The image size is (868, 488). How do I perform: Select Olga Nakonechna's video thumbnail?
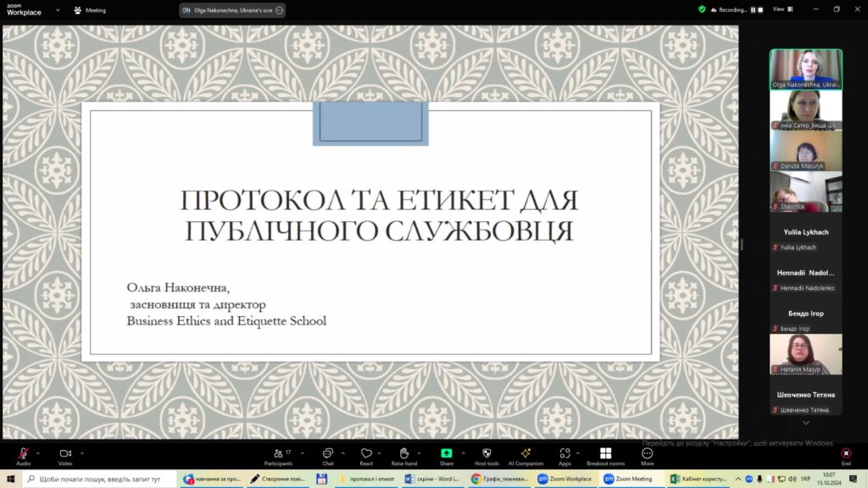coord(806,69)
